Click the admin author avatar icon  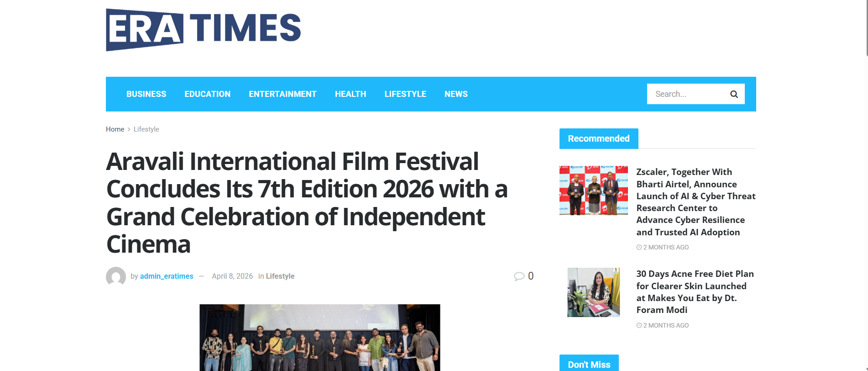click(x=116, y=276)
